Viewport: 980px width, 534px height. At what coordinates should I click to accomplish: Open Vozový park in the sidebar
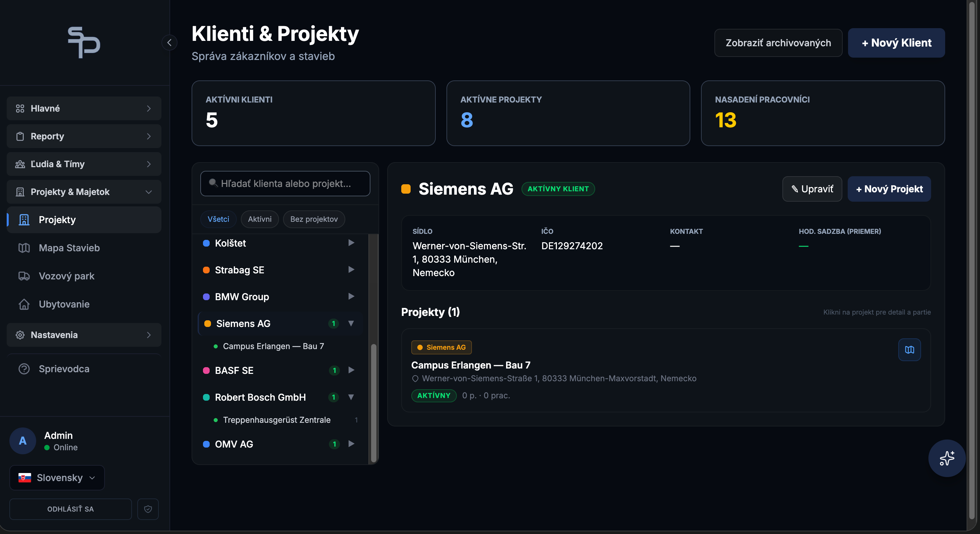point(84,276)
